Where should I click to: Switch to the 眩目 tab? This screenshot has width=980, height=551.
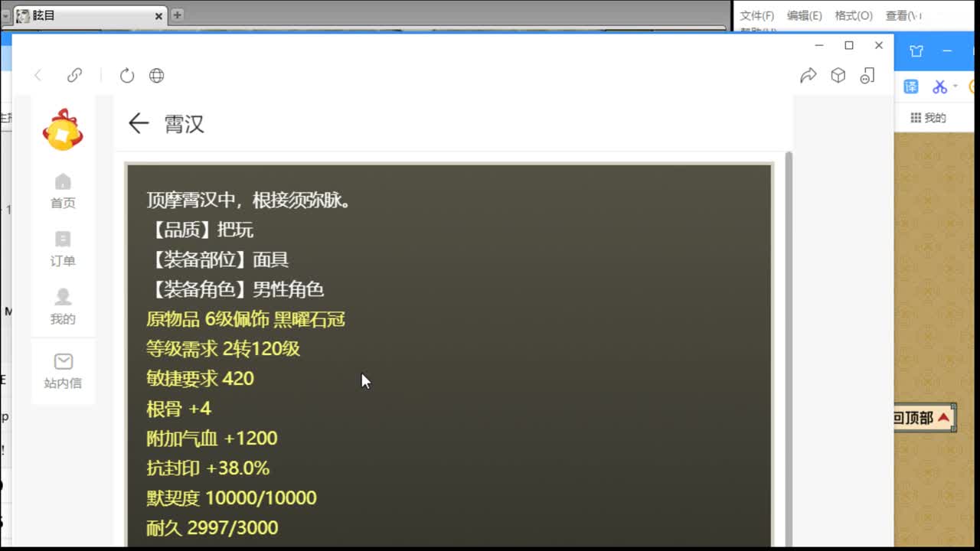(x=90, y=15)
